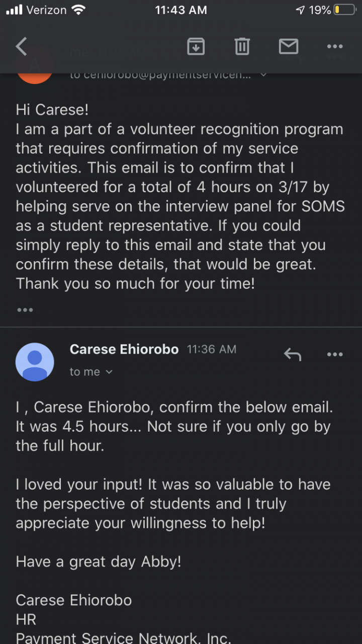
Task: Tap the "Hi Carese!" greeting line
Action: (x=52, y=110)
